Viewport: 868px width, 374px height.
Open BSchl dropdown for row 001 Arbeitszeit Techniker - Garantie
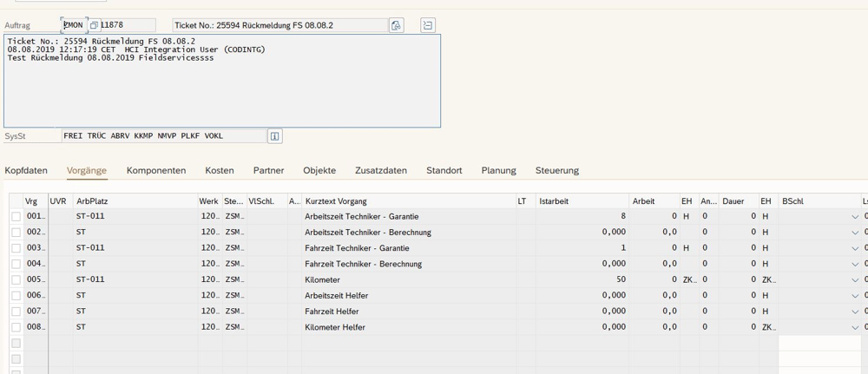pos(855,216)
